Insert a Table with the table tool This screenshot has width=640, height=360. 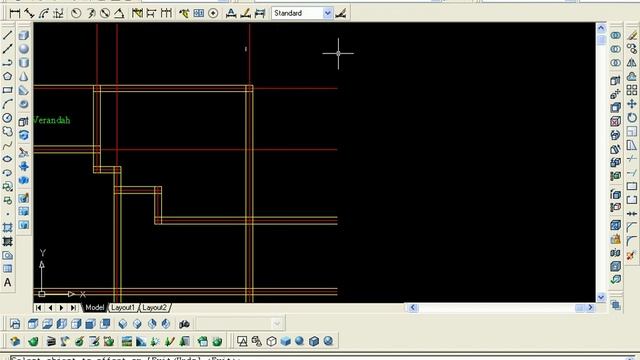tap(7, 269)
